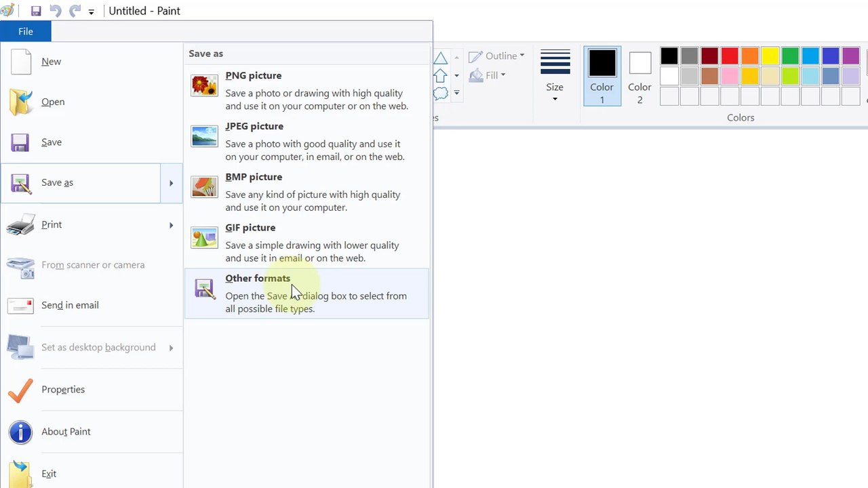Pick the green color swatch
868x488 pixels.
click(790, 56)
